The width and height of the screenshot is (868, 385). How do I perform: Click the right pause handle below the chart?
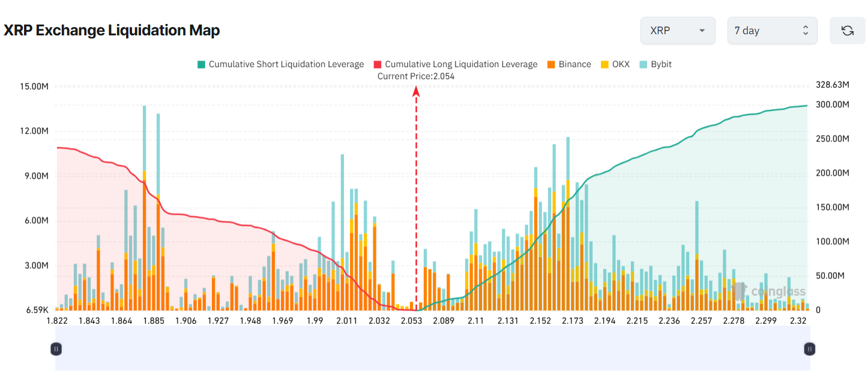809,348
